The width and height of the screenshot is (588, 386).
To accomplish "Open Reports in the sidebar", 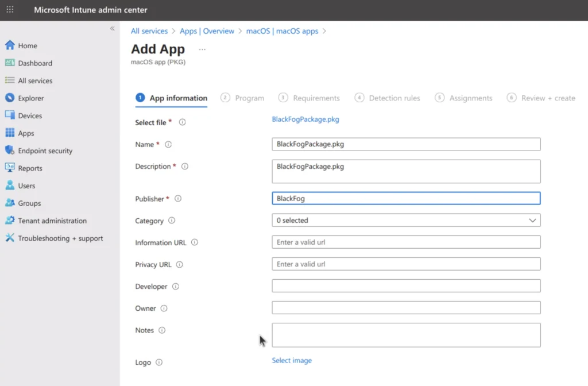I will [x=30, y=168].
